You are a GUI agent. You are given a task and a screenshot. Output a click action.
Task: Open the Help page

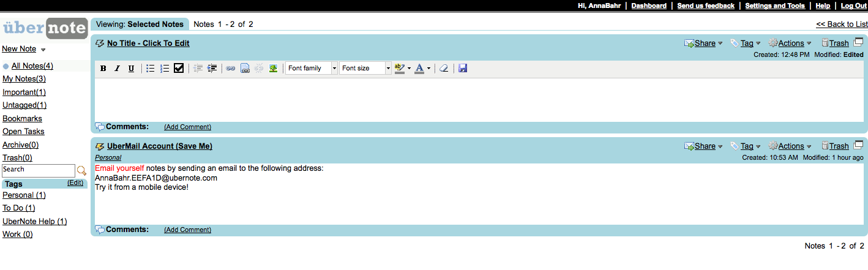point(823,6)
